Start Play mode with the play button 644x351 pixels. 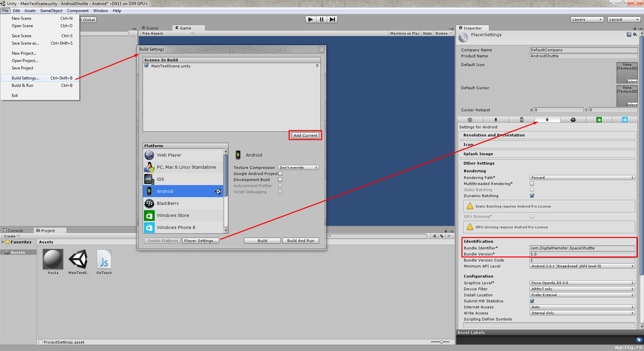tap(311, 19)
